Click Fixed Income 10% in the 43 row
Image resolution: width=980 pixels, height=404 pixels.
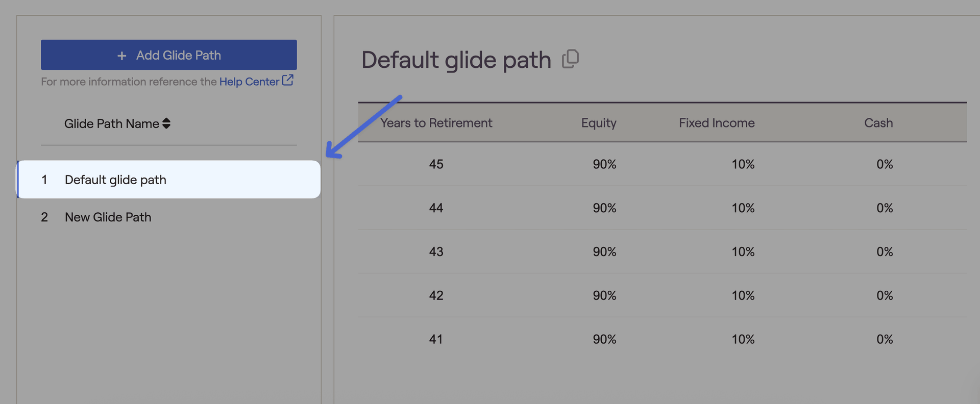(x=743, y=252)
